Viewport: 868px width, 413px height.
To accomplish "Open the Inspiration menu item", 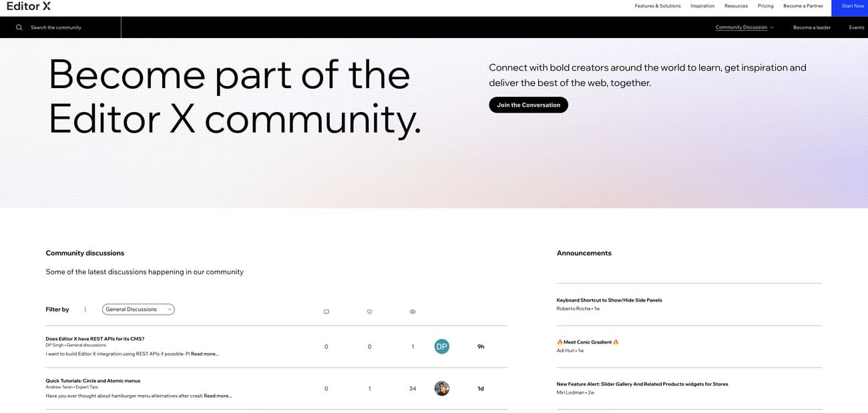I will pyautogui.click(x=702, y=6).
